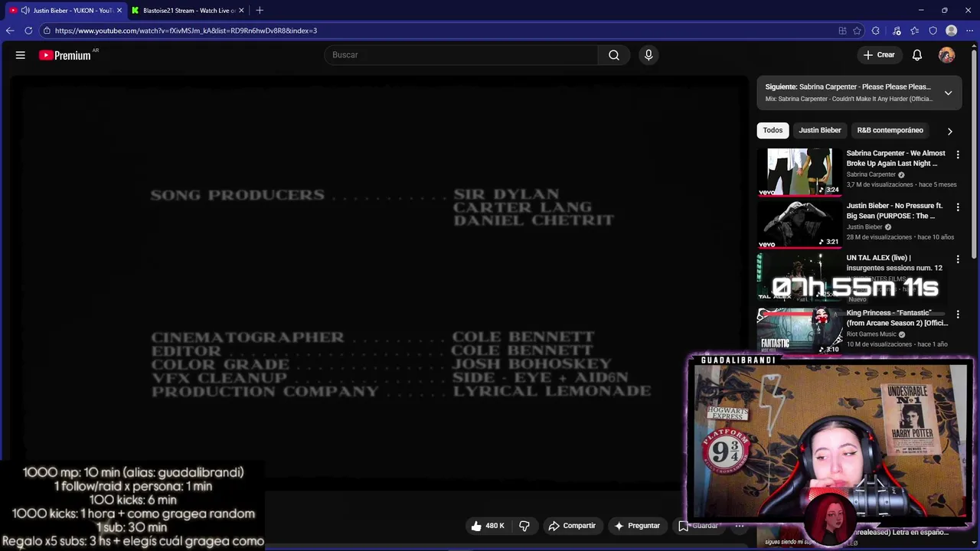Image resolution: width=980 pixels, height=551 pixels.
Task: Open video title Sabrina Carpenter We Almost Broke Up
Action: 896,158
